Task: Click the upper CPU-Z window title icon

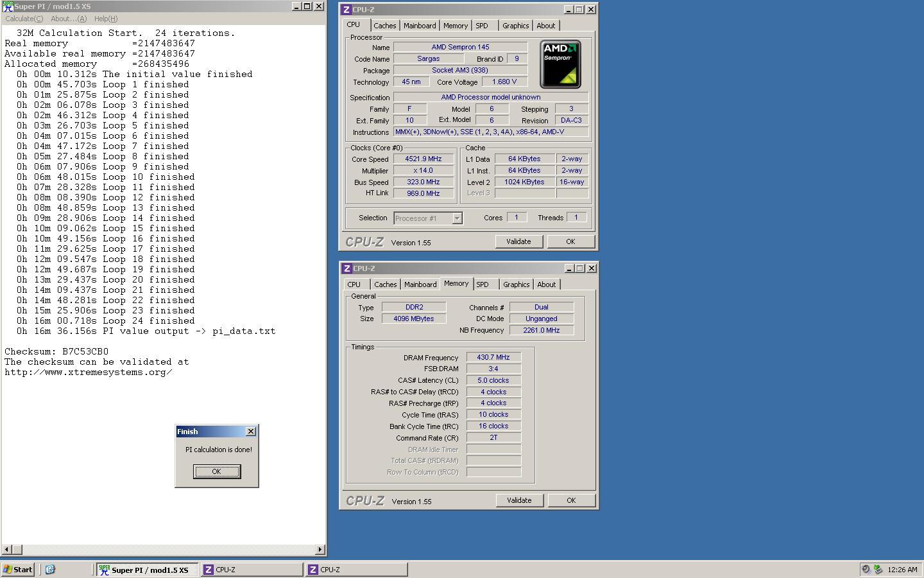Action: pyautogui.click(x=346, y=10)
